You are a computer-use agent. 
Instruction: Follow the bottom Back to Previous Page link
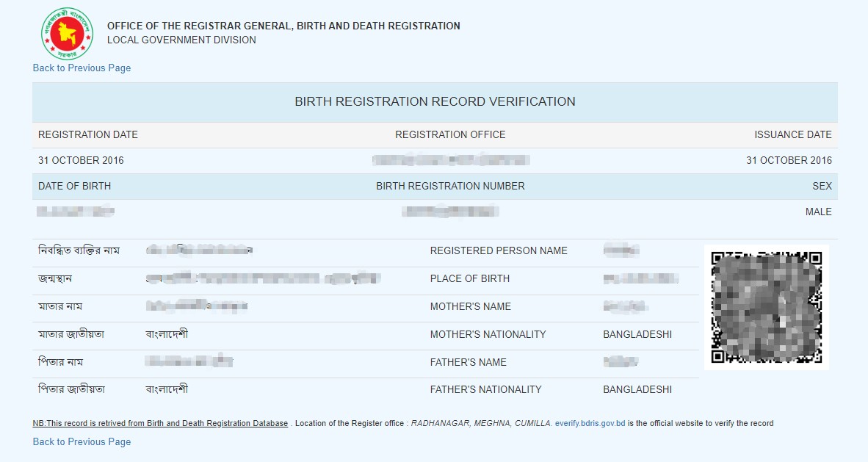pos(82,442)
